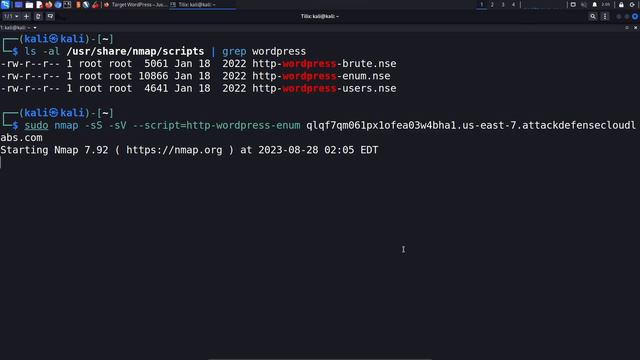Open the Tilix hamburger menu

(605, 16)
